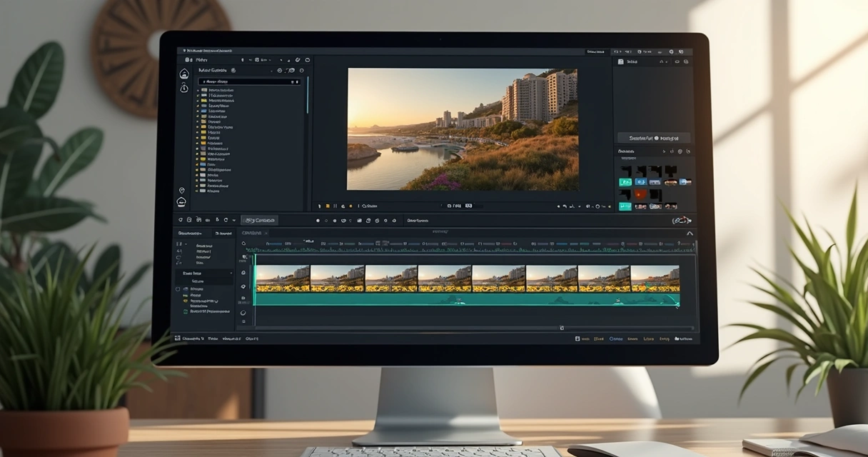Click the house icon atop the left sidebar
The width and height of the screenshot is (868, 457).
click(x=184, y=74)
